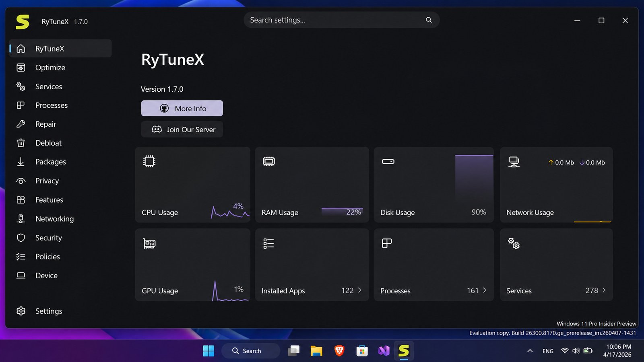Click the CPU chip icon on CPU Usage card
Viewport: 644px width, 362px height.
(149, 161)
